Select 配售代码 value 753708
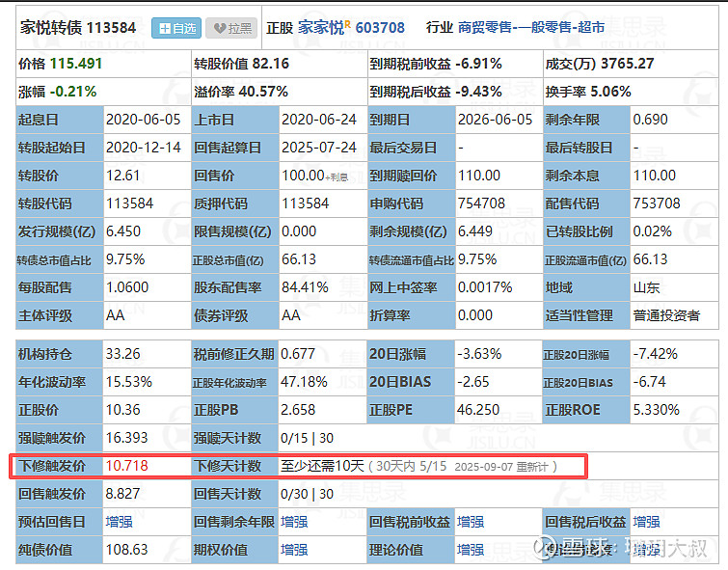The height and width of the screenshot is (570, 728). tap(656, 203)
